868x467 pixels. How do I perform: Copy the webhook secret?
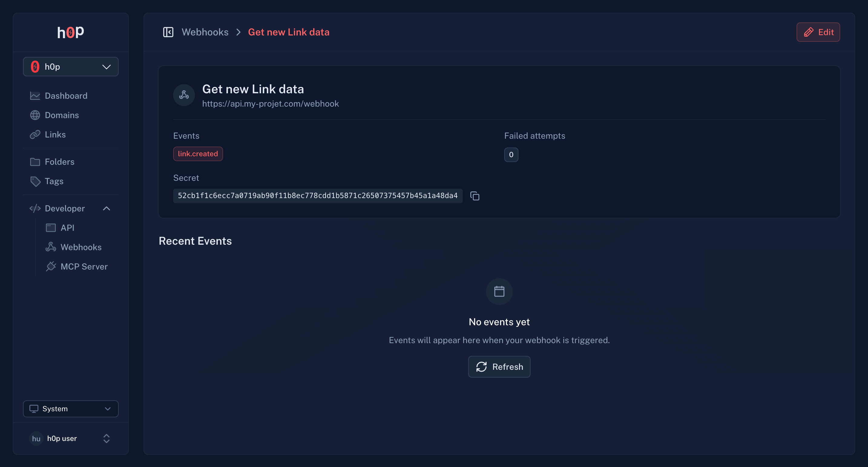click(x=475, y=196)
